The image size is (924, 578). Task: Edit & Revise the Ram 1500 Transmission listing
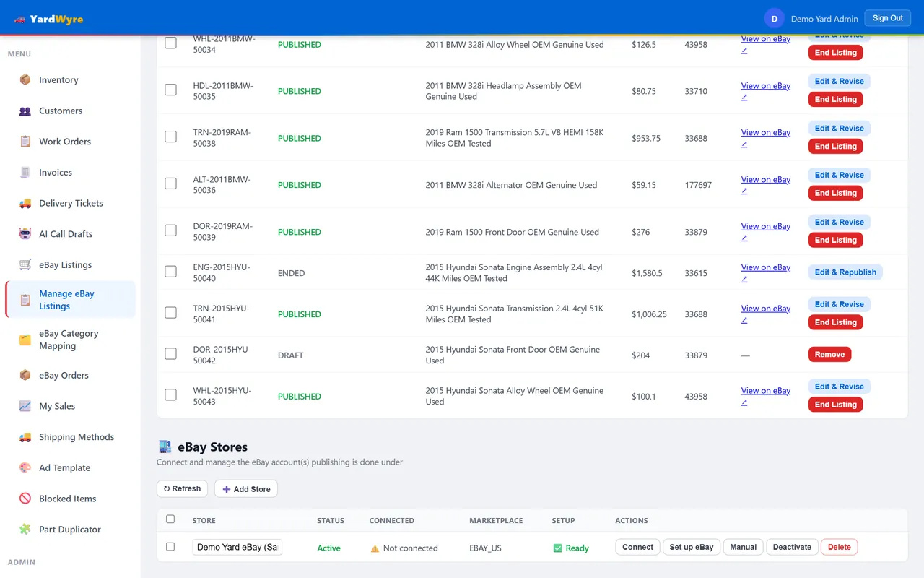point(839,129)
